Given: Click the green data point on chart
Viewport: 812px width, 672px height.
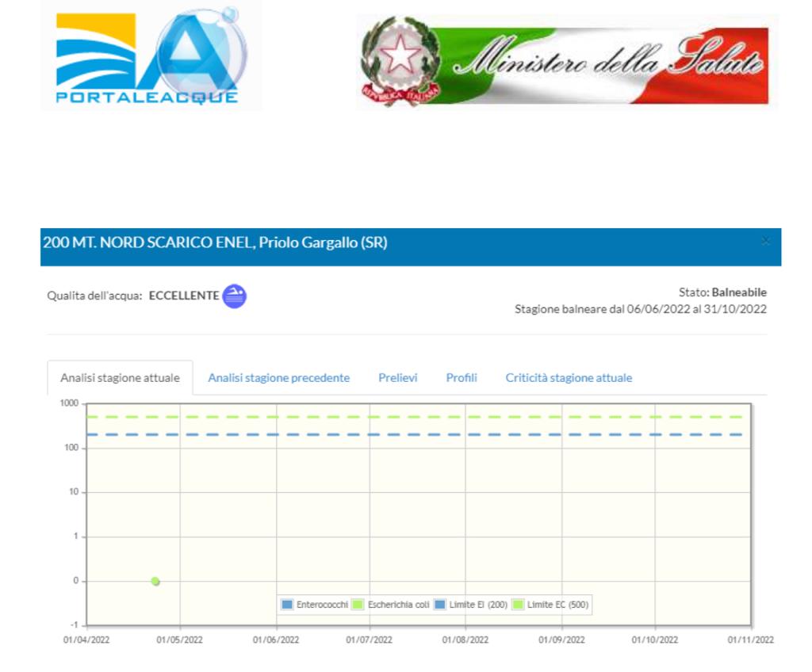Looking at the screenshot, I should coord(155,581).
